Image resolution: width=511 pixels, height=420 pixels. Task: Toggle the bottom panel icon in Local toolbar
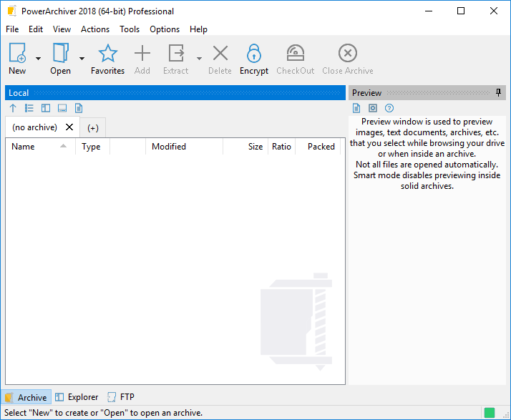tap(62, 108)
